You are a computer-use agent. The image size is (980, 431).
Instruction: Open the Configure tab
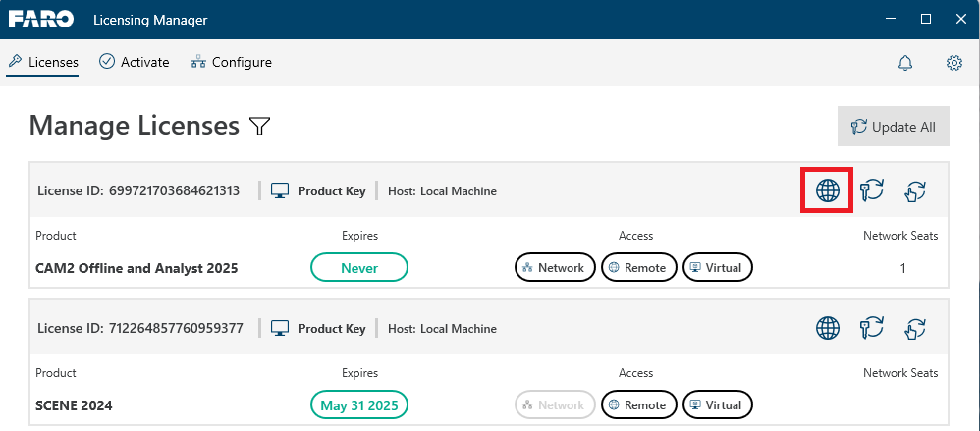(231, 62)
